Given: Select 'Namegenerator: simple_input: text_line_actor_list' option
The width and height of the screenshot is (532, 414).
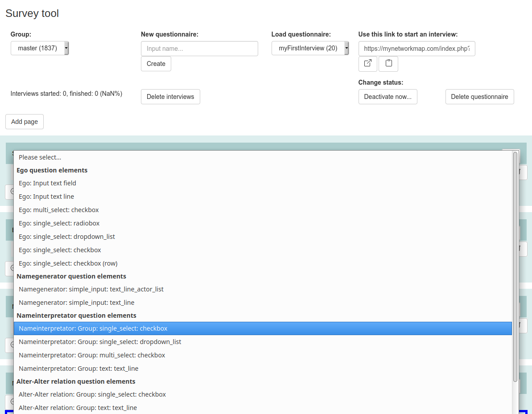Looking at the screenshot, I should [263, 289].
